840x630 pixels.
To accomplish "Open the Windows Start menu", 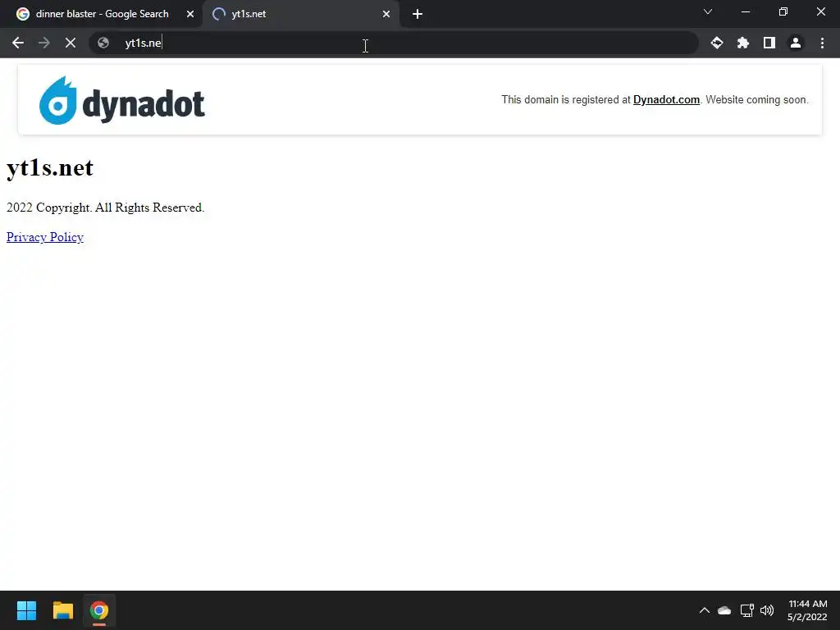I will pos(26,610).
